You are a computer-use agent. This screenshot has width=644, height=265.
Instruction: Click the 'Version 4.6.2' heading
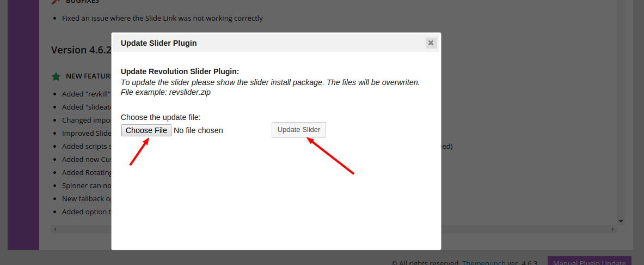[81, 50]
